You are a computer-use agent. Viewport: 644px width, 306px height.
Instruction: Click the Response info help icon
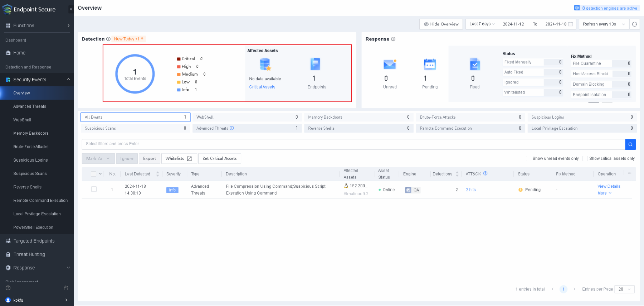pos(393,39)
